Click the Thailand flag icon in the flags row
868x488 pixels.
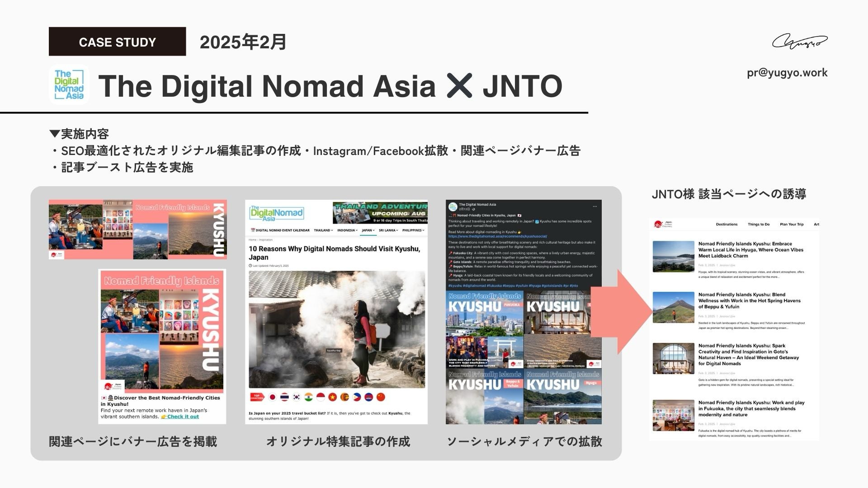point(284,397)
